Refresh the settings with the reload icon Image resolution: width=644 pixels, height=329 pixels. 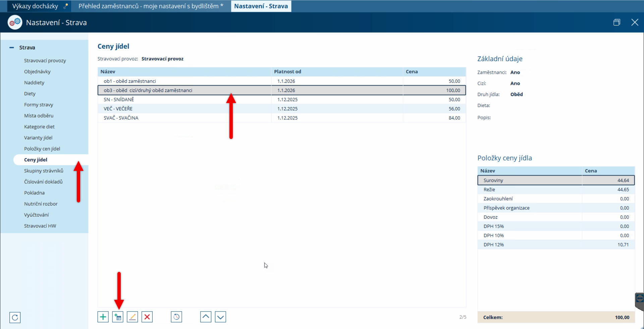[15, 317]
